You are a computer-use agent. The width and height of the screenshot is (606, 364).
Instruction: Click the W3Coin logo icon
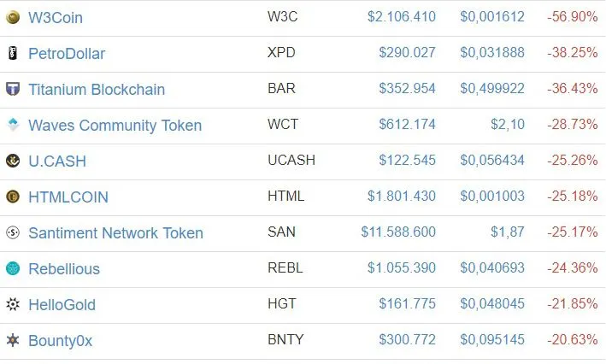(x=13, y=17)
